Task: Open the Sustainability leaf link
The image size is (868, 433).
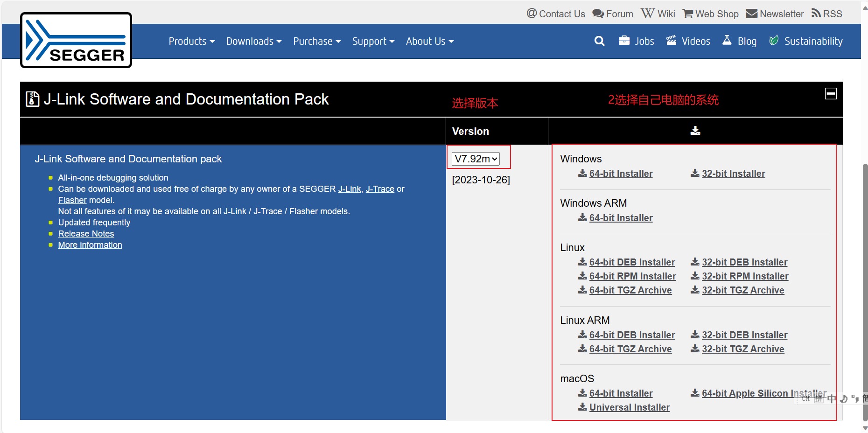Action: [x=806, y=41]
